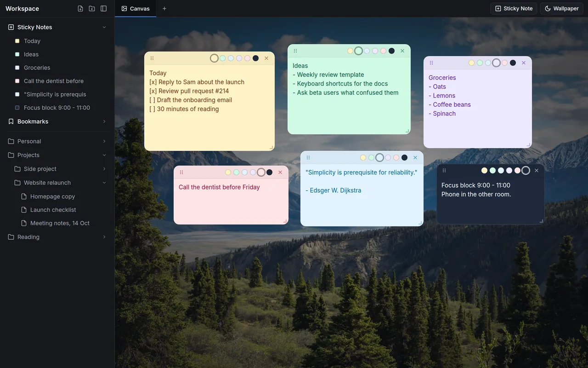Select Focus block 9:00 - 11:00 in sidebar

57,108
